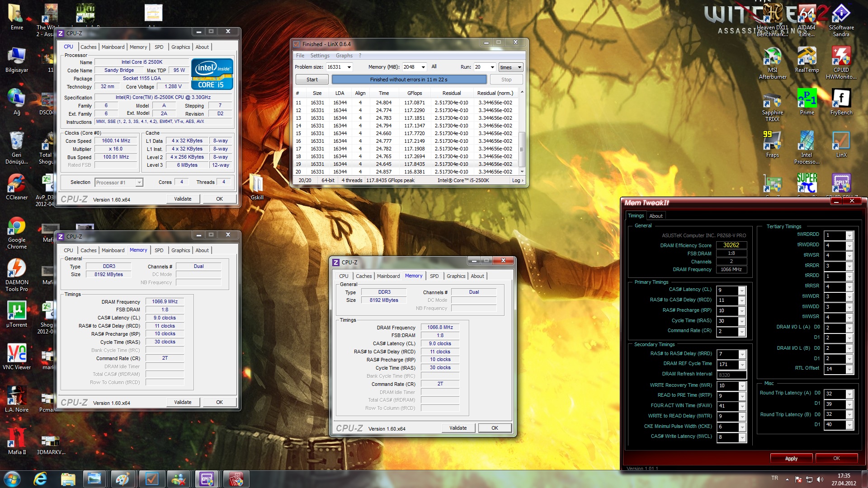868x488 pixels.
Task: Click the DRAM REF Cycle Time field
Action: 727,364
